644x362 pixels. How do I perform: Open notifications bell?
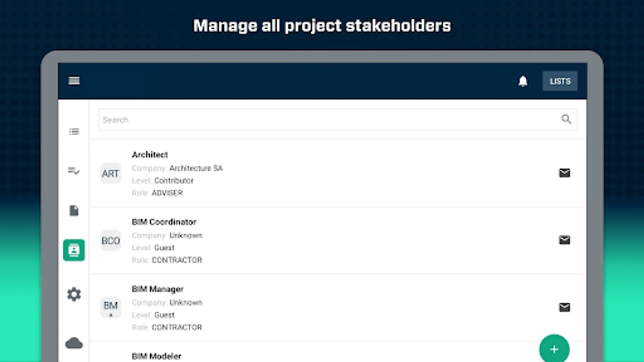[x=523, y=81]
